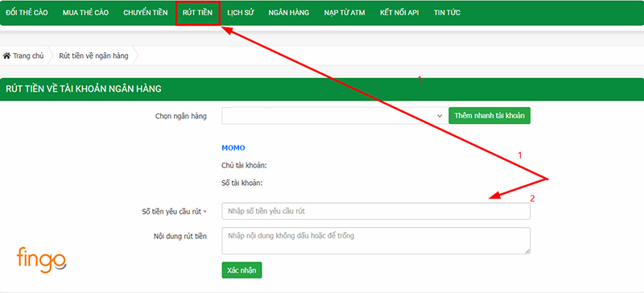Click the MOMO account name
Screen dimensions: 644x293
(x=233, y=148)
